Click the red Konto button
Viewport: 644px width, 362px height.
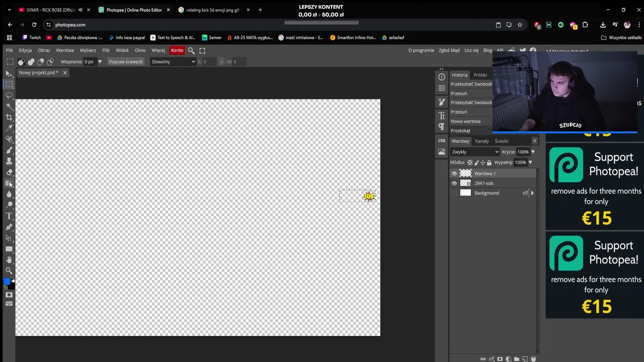(177, 50)
